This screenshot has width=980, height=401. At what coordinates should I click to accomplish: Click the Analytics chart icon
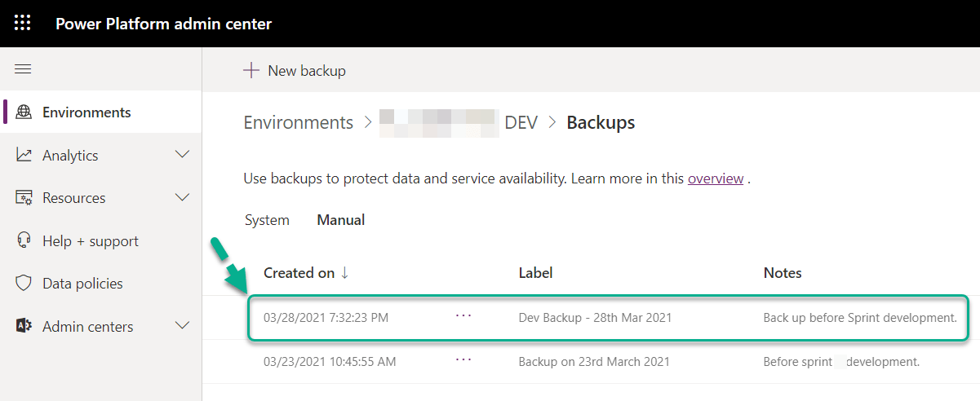(24, 155)
